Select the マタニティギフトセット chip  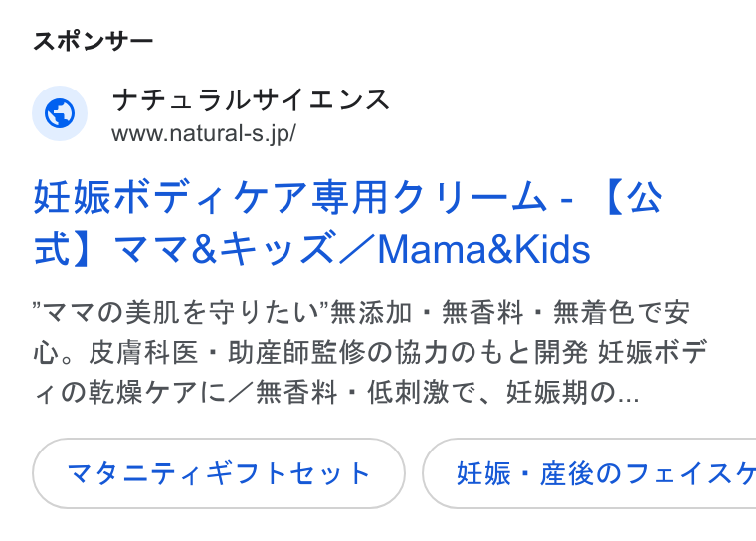coord(219,473)
